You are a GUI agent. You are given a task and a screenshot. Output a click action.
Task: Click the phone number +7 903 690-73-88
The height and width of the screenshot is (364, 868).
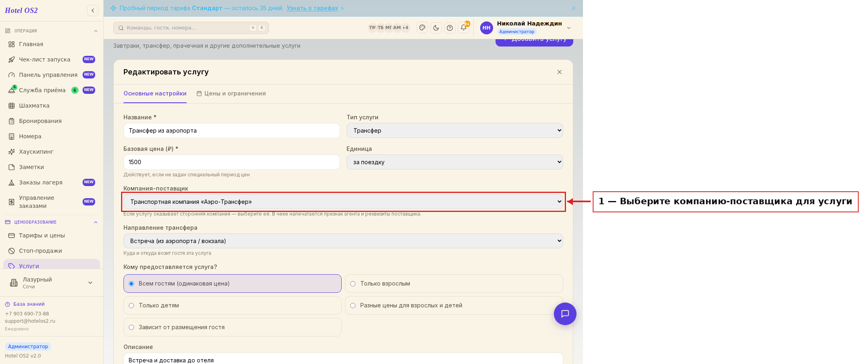(27, 314)
